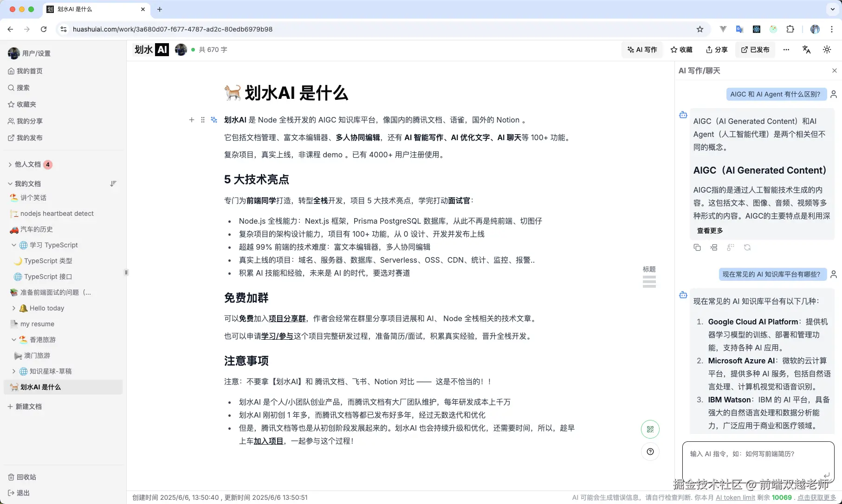842x504 pixels.
Task: Open the translate language icon in the toolbar
Action: (x=806, y=49)
